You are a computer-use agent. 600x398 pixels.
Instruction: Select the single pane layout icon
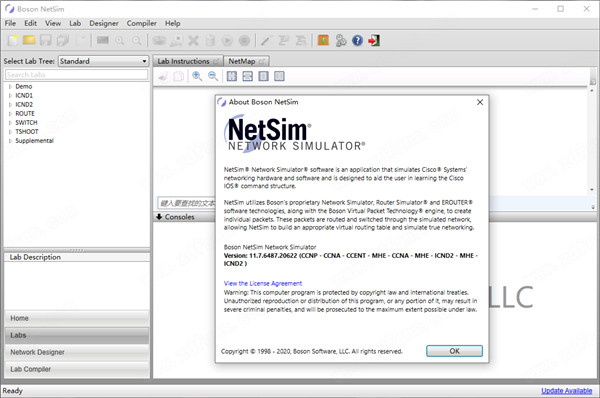(263, 76)
